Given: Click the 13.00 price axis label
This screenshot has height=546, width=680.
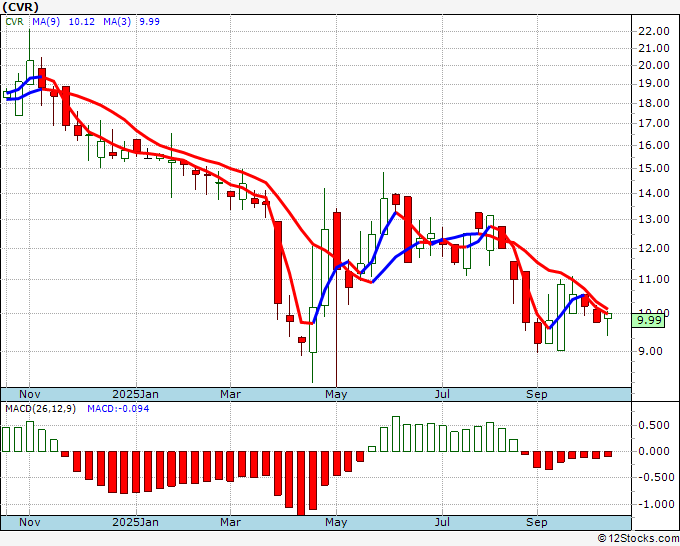Looking at the screenshot, I should 654,219.
